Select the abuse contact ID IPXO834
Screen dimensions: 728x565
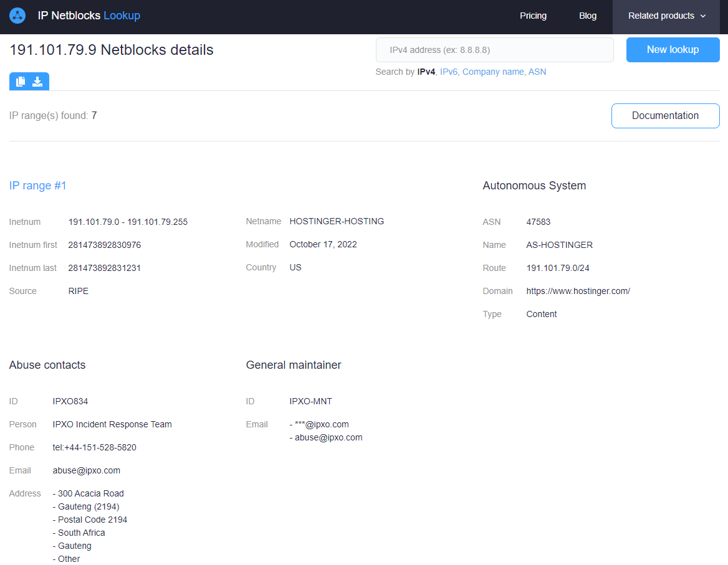(70, 401)
